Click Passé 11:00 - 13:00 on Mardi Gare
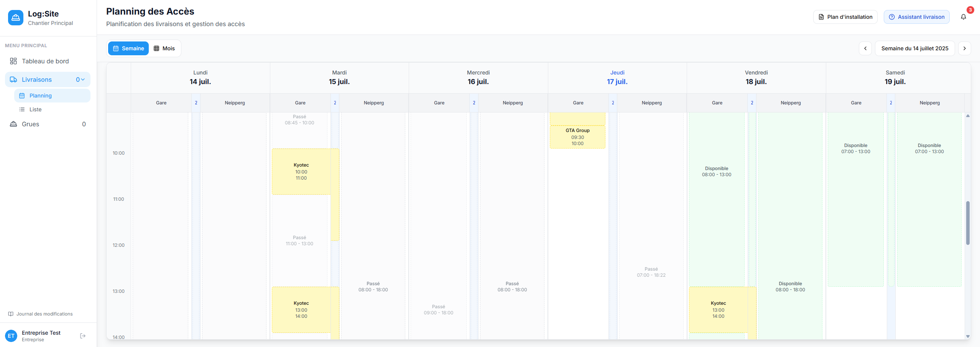The width and height of the screenshot is (980, 347). click(299, 241)
